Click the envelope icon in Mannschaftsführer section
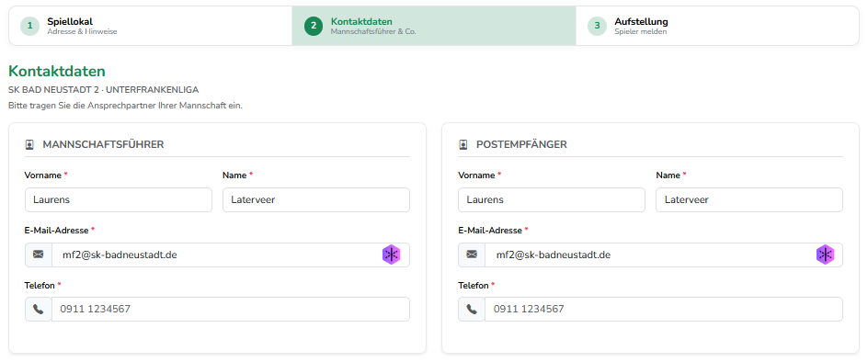Viewport: 868px width, 362px height. (x=39, y=255)
